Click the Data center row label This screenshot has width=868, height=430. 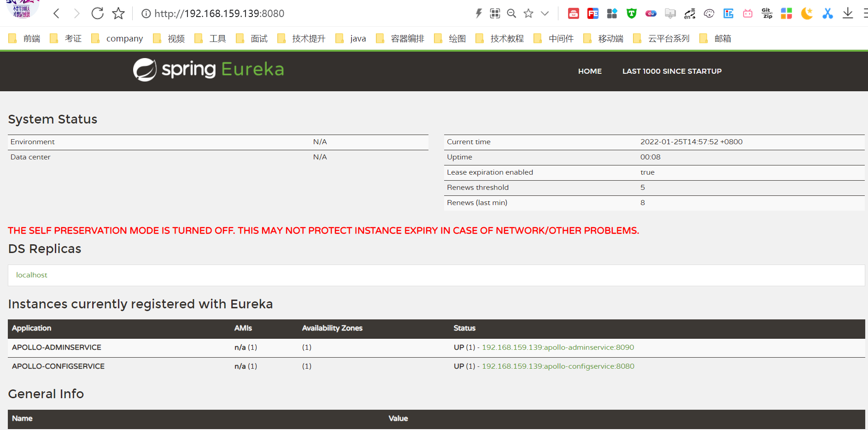30,157
